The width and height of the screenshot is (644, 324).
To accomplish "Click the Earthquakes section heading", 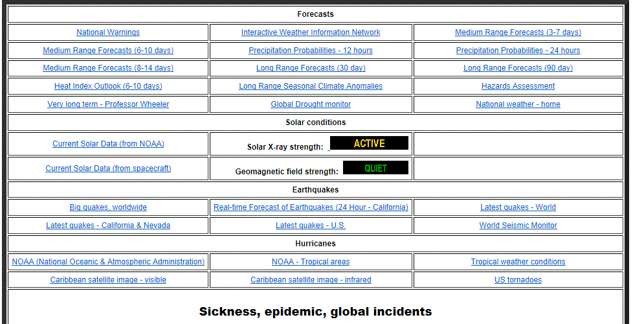I will (x=315, y=190).
